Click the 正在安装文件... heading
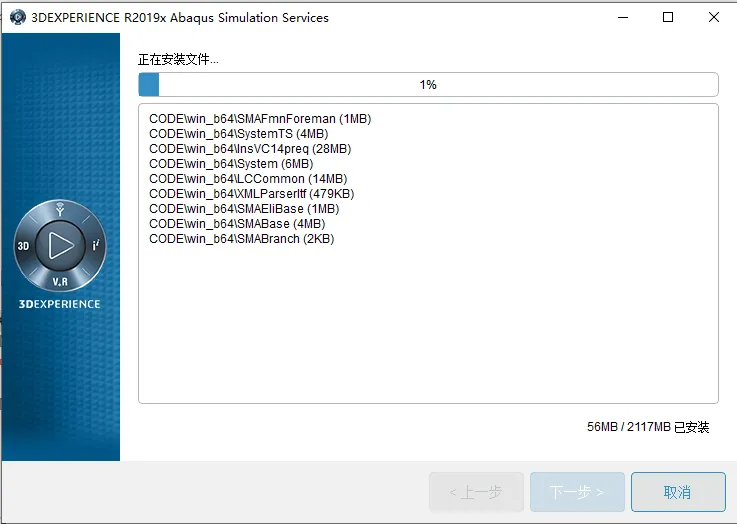 pyautogui.click(x=178, y=59)
